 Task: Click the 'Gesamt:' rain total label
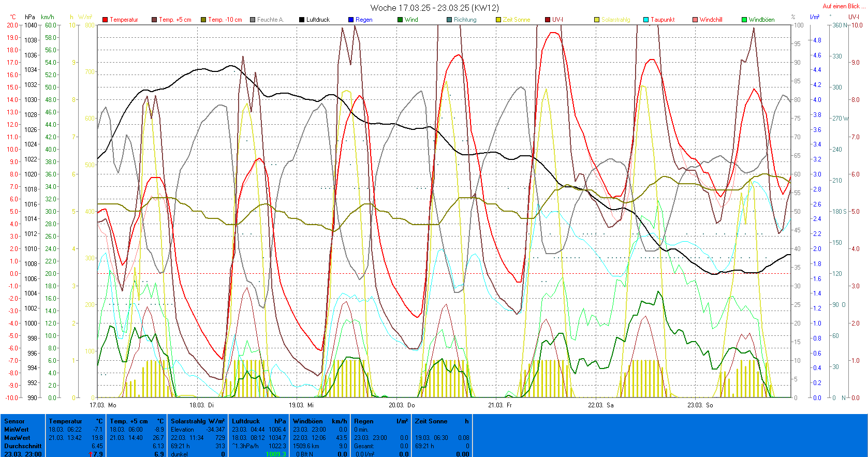click(x=364, y=446)
